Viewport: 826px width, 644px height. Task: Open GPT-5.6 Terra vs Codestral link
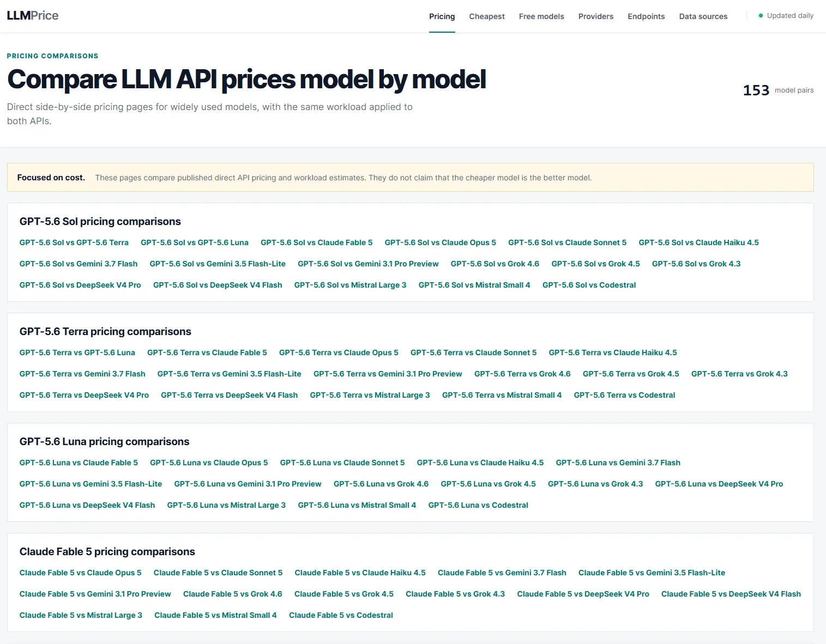[625, 395]
